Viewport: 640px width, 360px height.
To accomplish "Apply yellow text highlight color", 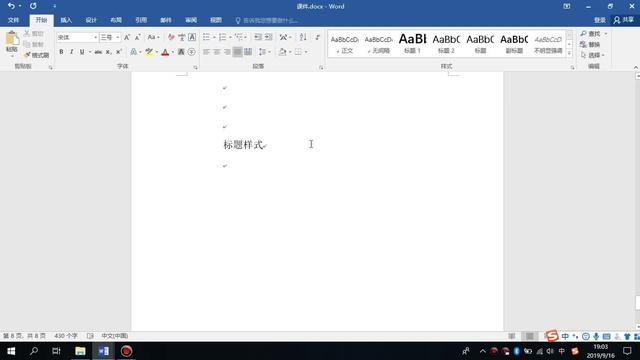I will (149, 52).
